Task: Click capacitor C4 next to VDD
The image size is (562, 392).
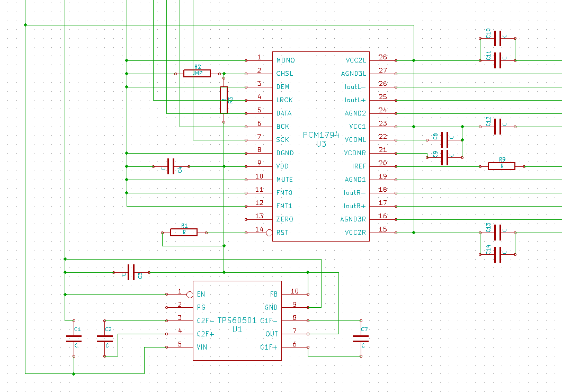Action: pos(171,166)
